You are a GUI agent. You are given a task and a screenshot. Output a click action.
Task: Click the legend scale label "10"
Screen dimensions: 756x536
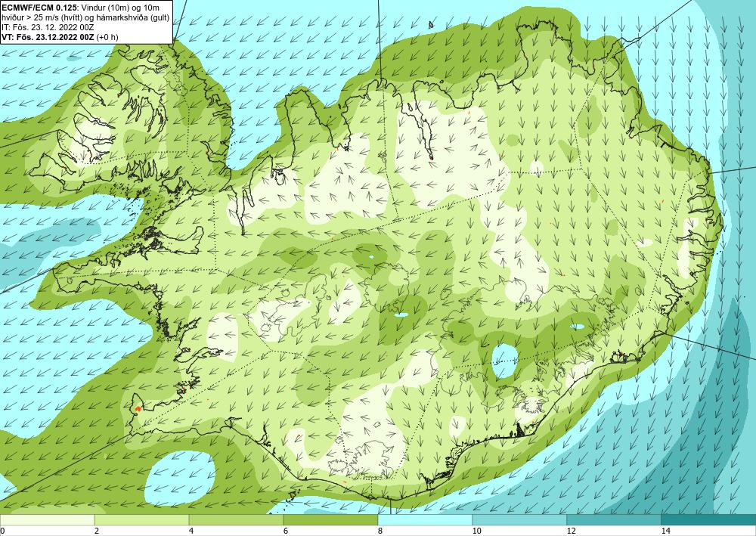pyautogui.click(x=476, y=531)
